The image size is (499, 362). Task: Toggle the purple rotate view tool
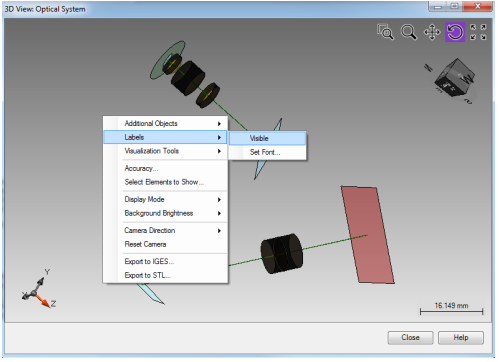pos(455,32)
